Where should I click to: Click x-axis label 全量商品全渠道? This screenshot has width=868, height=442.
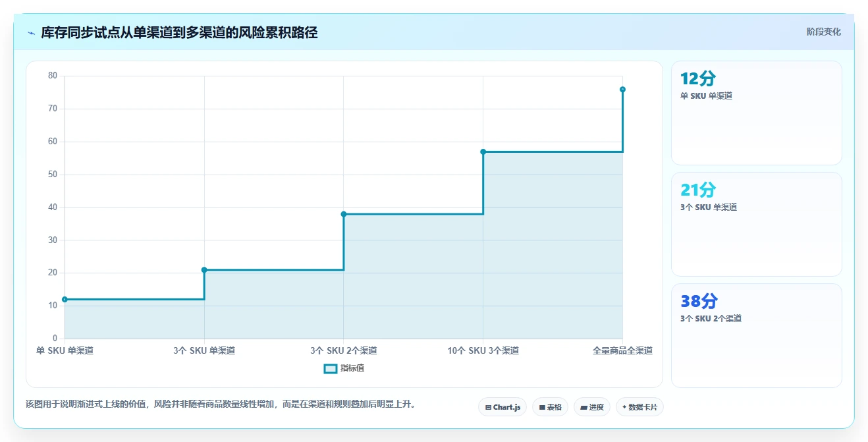pyautogui.click(x=622, y=350)
